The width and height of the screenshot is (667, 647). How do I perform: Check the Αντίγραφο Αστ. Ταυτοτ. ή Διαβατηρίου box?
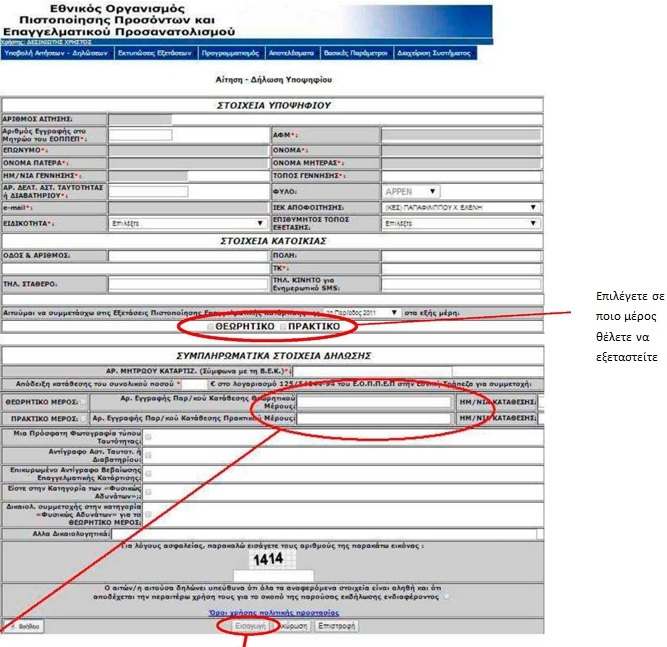pyautogui.click(x=149, y=455)
